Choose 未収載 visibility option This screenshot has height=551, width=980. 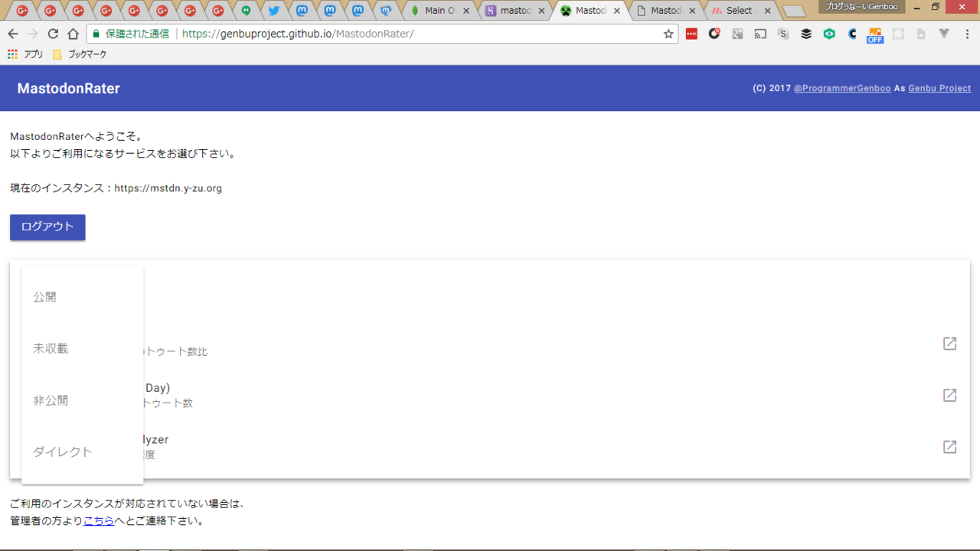point(51,348)
